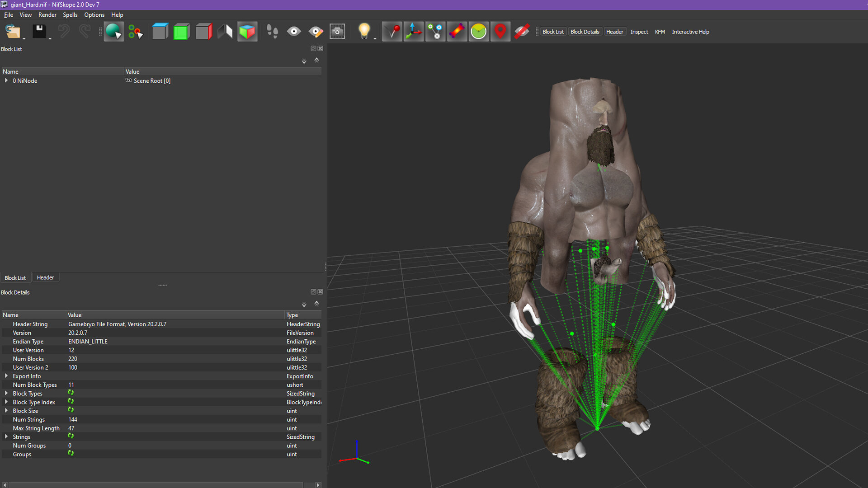The height and width of the screenshot is (488, 868).
Task: Click the Load file folder icon
Action: 13,32
